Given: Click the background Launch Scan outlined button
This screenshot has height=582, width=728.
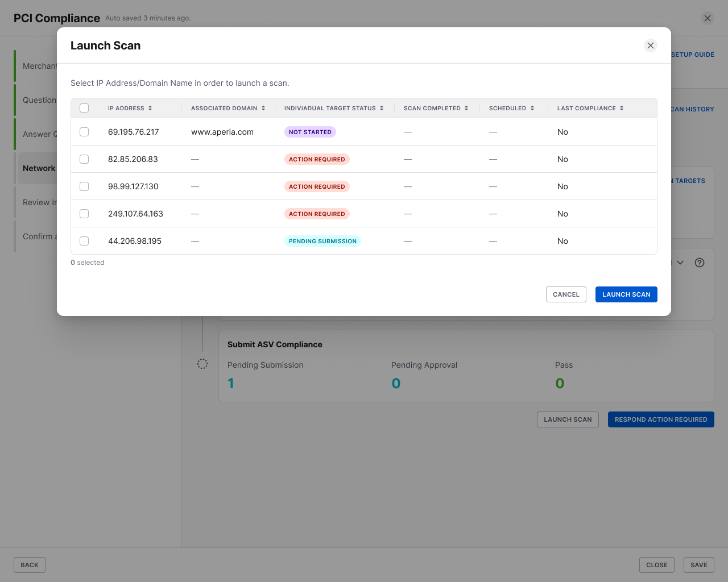Looking at the screenshot, I should click(x=568, y=419).
